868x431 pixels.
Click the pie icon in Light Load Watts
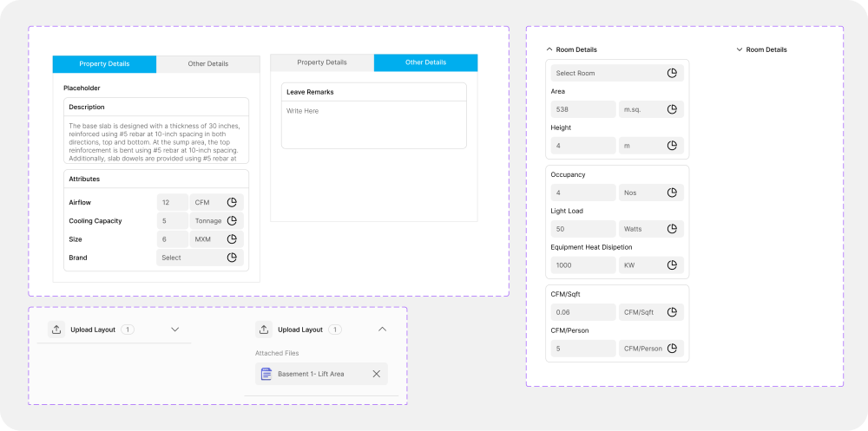pyautogui.click(x=672, y=229)
